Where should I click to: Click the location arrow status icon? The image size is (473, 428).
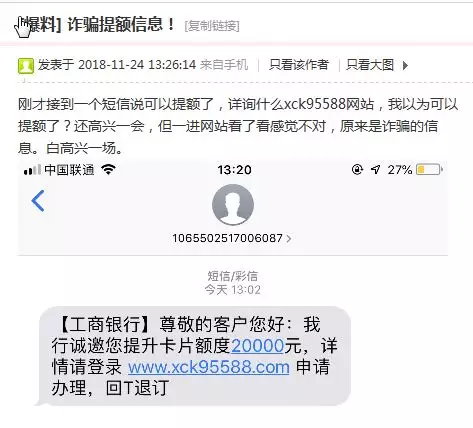[376, 170]
